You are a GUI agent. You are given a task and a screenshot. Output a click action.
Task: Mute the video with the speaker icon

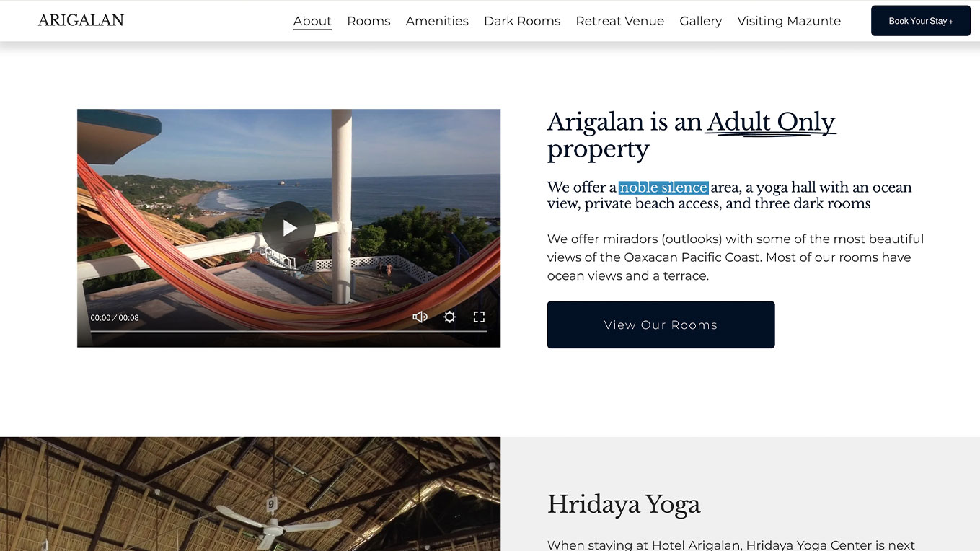click(420, 317)
